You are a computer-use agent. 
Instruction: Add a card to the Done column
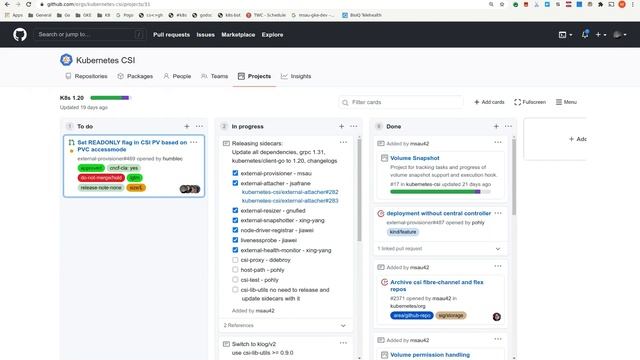[496, 127]
